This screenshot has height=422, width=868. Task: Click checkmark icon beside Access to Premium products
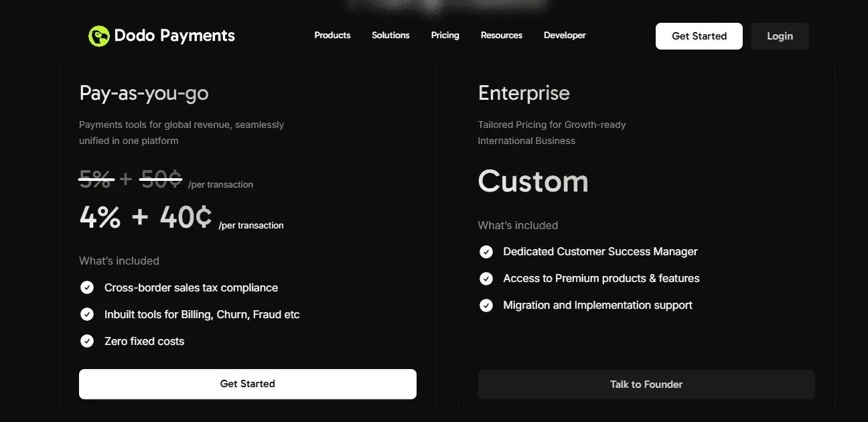tap(486, 279)
